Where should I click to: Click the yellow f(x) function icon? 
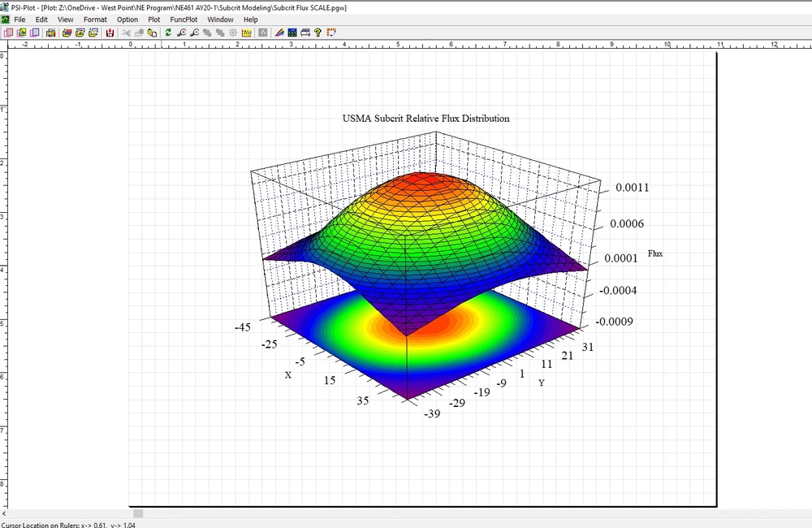(246, 33)
